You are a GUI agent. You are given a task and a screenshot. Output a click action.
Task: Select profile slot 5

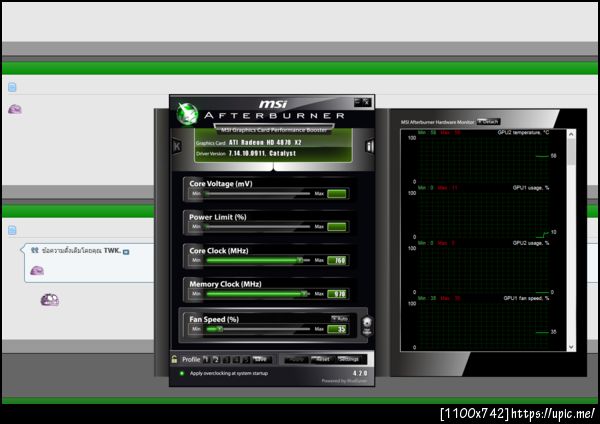click(x=246, y=359)
